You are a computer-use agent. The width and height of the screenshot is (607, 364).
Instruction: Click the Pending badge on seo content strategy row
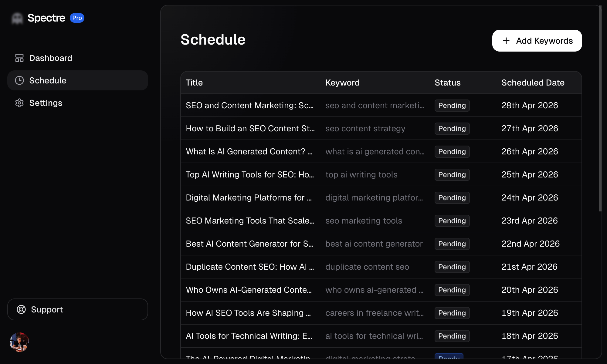coord(452,128)
